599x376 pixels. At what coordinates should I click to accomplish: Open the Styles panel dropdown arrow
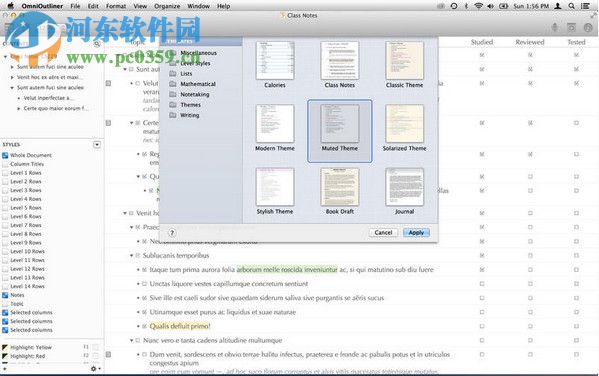tap(97, 144)
